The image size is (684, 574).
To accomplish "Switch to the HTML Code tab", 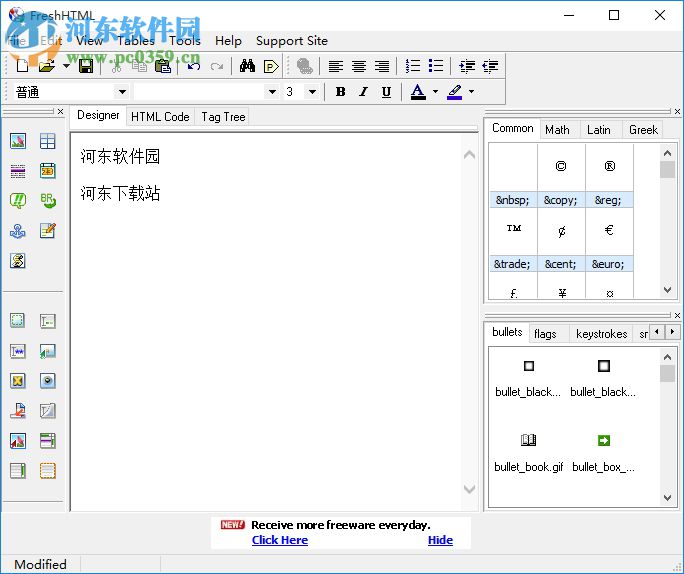I will [x=160, y=117].
